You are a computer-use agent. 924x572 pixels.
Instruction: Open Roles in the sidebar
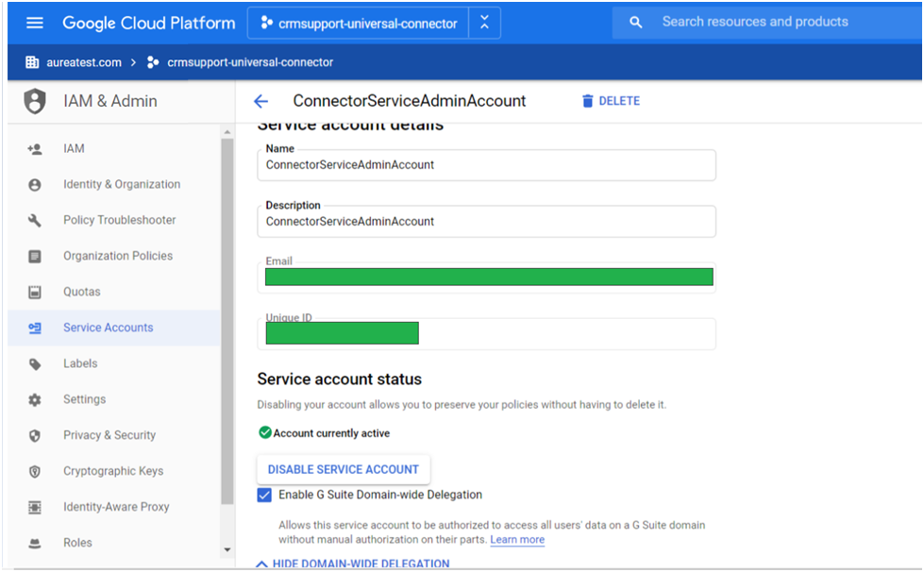(x=77, y=543)
